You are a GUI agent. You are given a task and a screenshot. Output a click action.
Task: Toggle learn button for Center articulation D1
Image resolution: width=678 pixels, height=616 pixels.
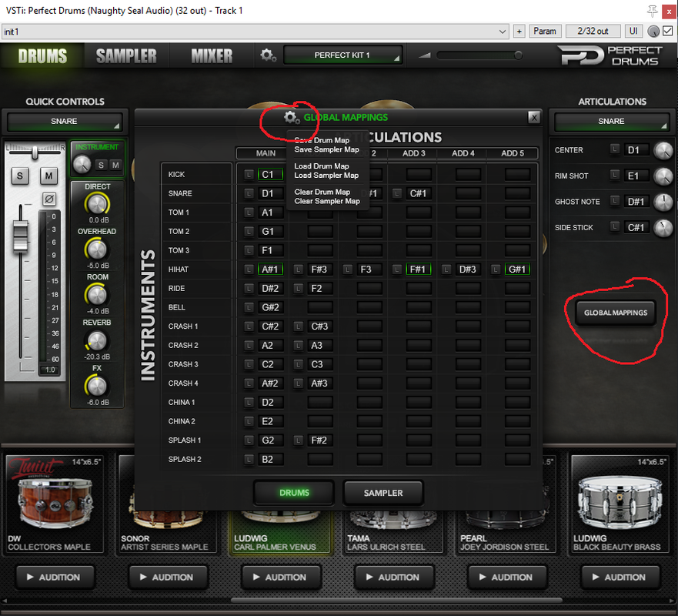point(615,149)
